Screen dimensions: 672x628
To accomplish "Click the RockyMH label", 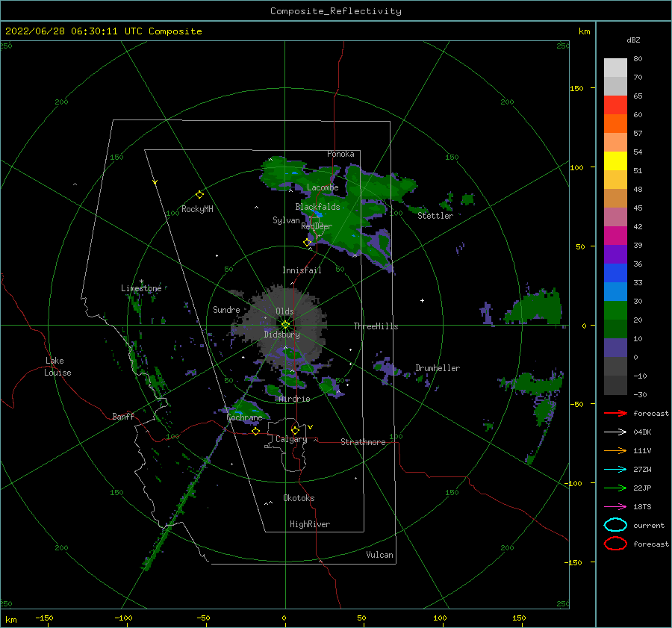I will [x=197, y=209].
